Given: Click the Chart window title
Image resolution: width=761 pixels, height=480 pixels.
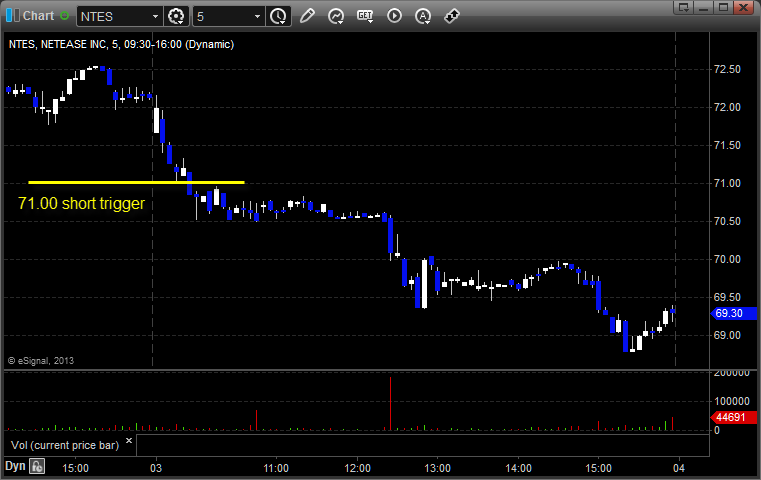Looking at the screenshot, I should click(38, 16).
